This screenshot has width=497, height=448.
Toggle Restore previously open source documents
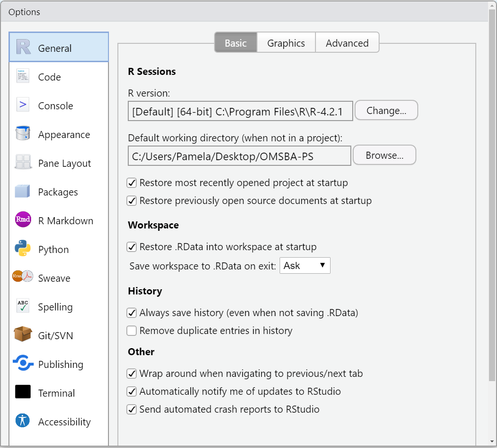pyautogui.click(x=132, y=201)
